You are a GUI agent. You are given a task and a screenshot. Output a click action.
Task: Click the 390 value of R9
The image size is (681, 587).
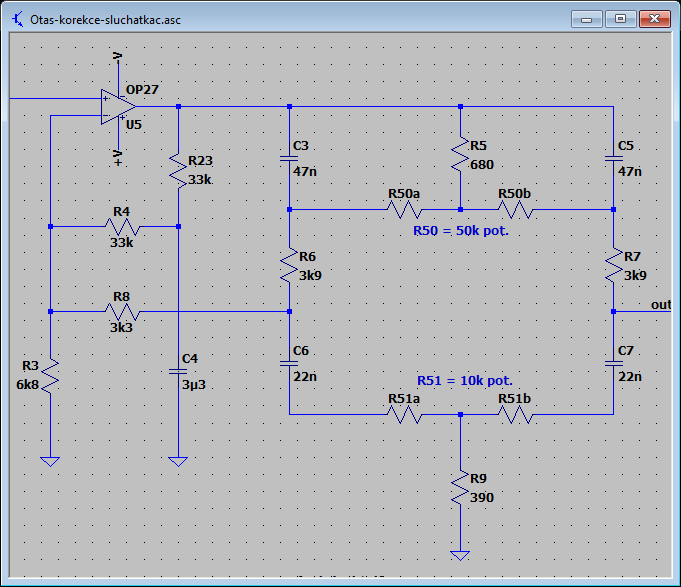(482, 498)
